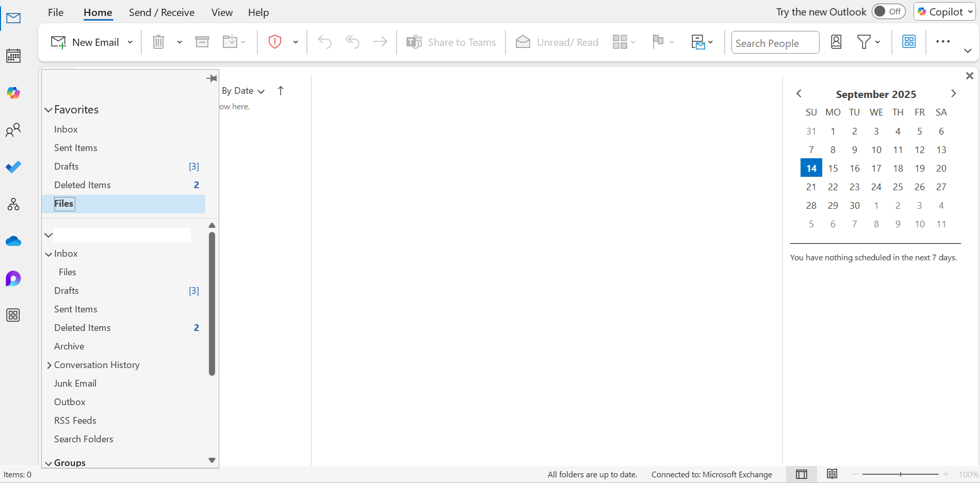Viewport: 980px width, 483px height.
Task: Open the Copilot dropdown in the top right
Action: coord(968,11)
